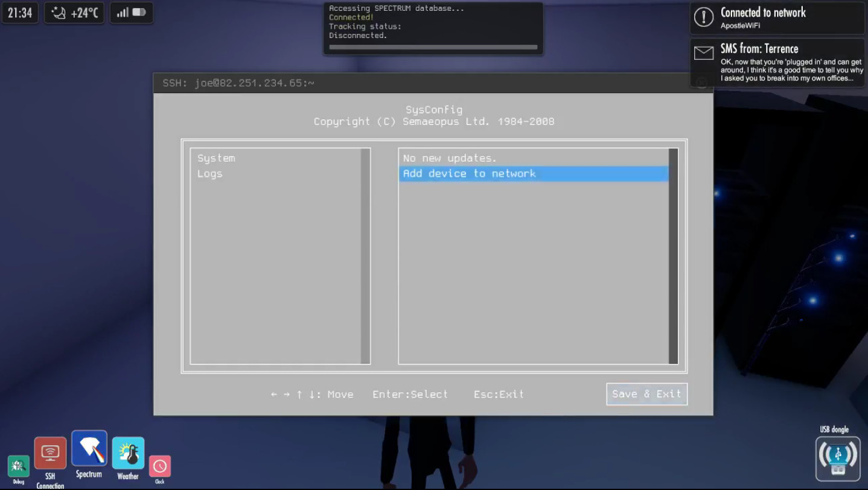Open the Weather app icon
Viewport: 868px width, 490px height.
coord(128,453)
